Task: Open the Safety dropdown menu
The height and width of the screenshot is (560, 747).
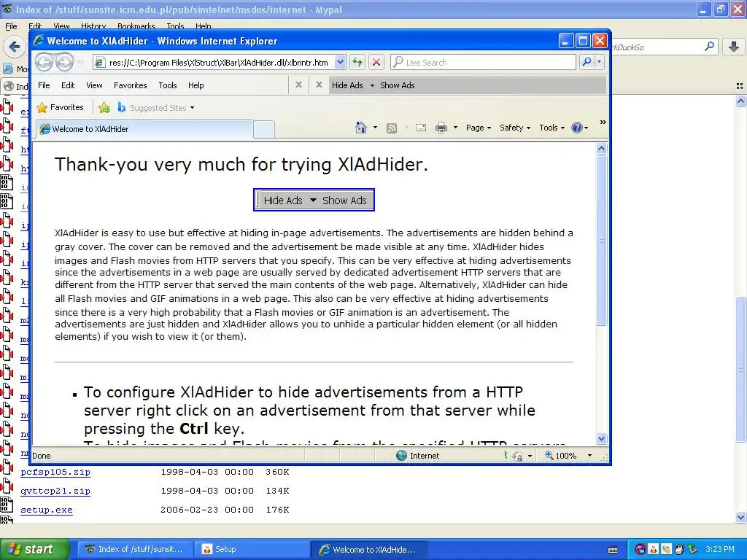Action: pyautogui.click(x=514, y=128)
